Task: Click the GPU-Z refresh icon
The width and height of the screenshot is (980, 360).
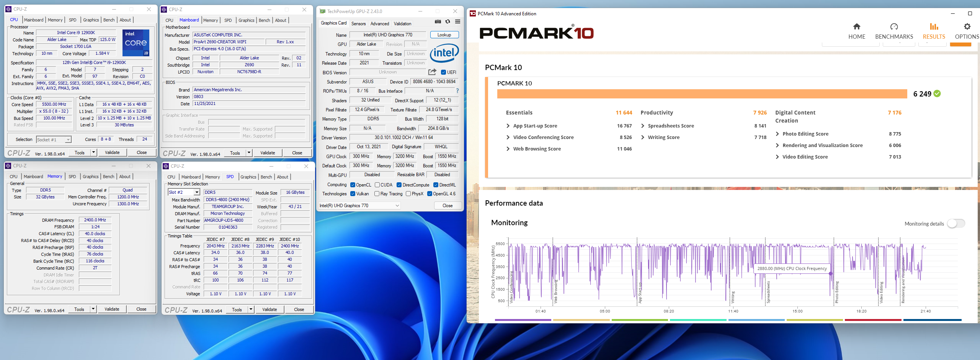Action: tap(448, 22)
